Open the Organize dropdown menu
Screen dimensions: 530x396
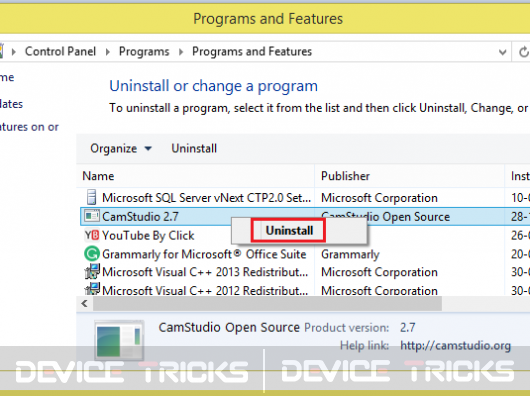[x=121, y=149]
